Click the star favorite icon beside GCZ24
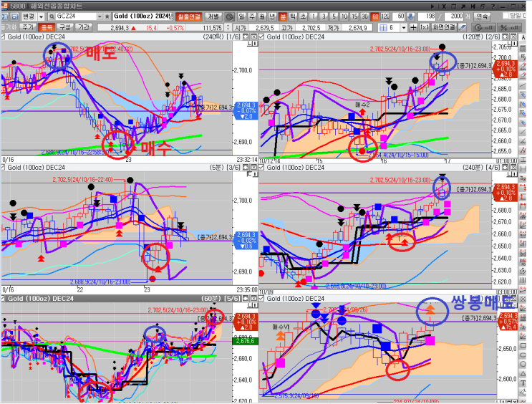 click(107, 16)
